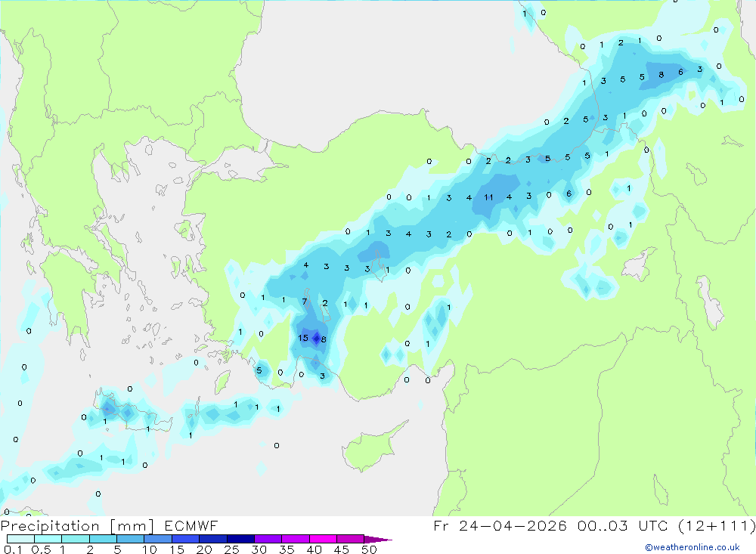Click the '10' legend scale number
Screen dimensions: 756x554
coord(150,549)
